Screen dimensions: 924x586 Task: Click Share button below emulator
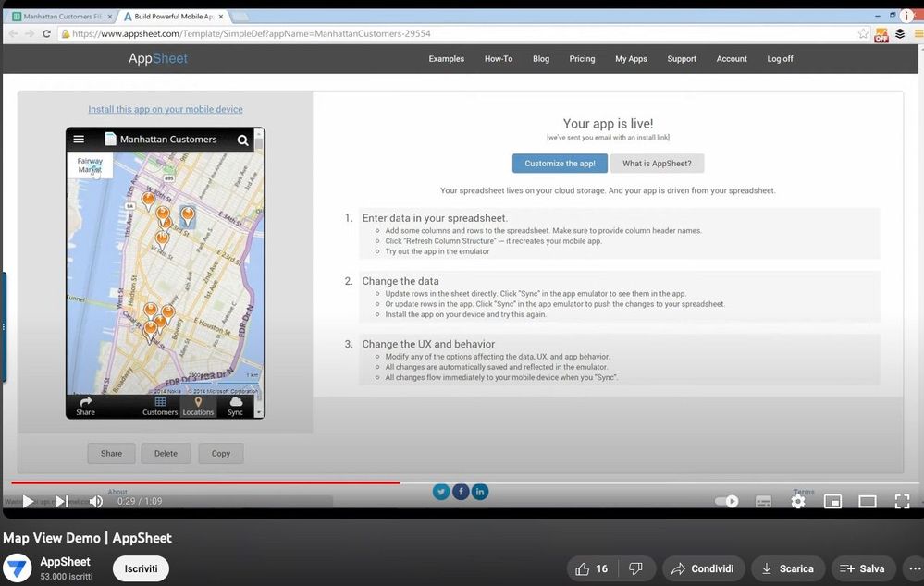[111, 454]
